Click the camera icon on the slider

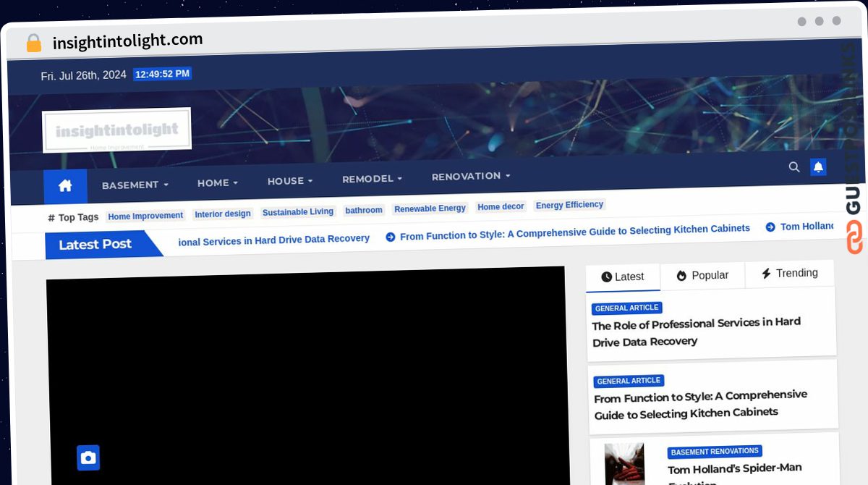[x=88, y=457]
